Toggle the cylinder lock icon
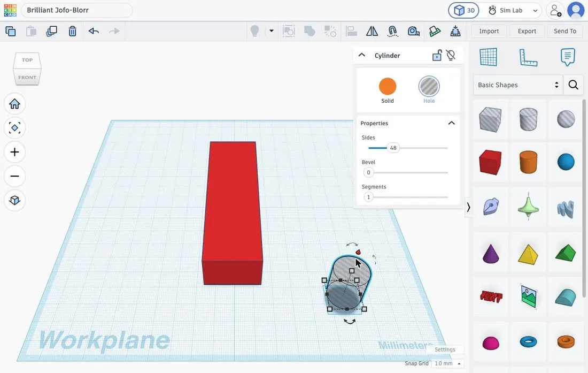 (x=437, y=56)
